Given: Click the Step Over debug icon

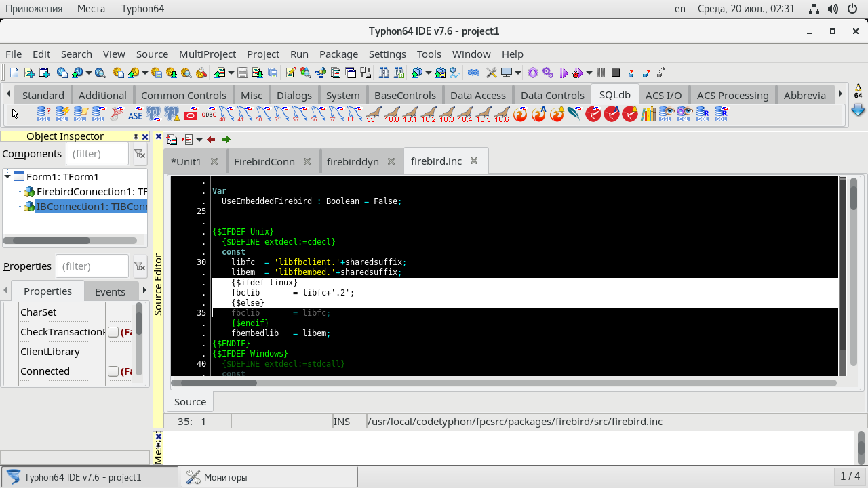Looking at the screenshot, I should click(646, 73).
